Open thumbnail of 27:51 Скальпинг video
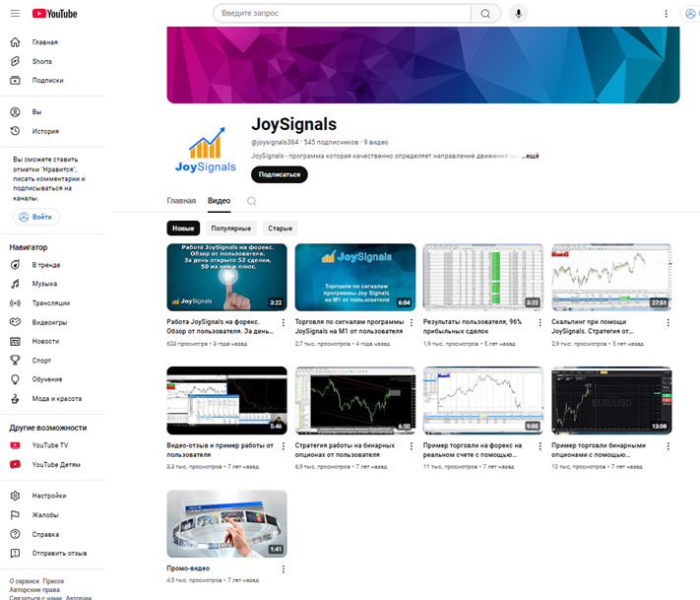This screenshot has height=600, width=700. point(611,277)
